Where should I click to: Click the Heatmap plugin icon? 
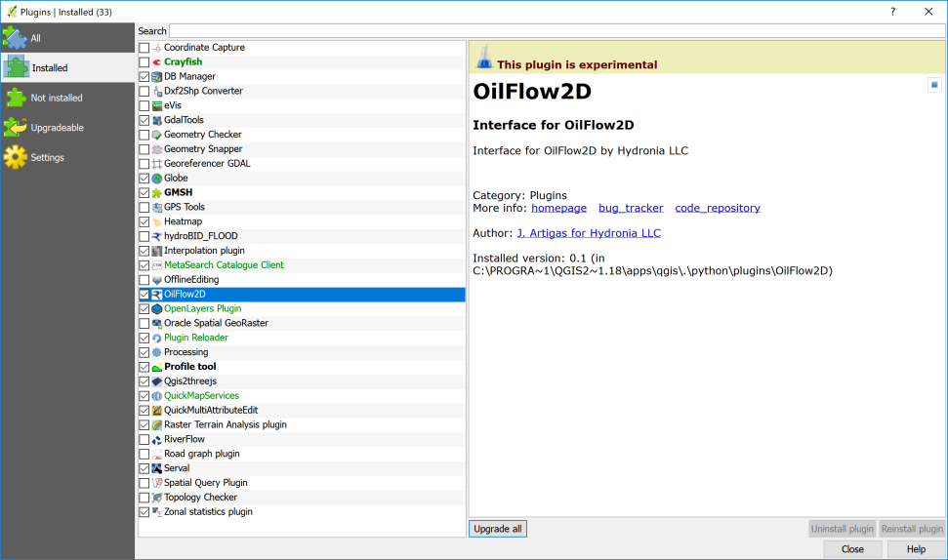pos(157,222)
